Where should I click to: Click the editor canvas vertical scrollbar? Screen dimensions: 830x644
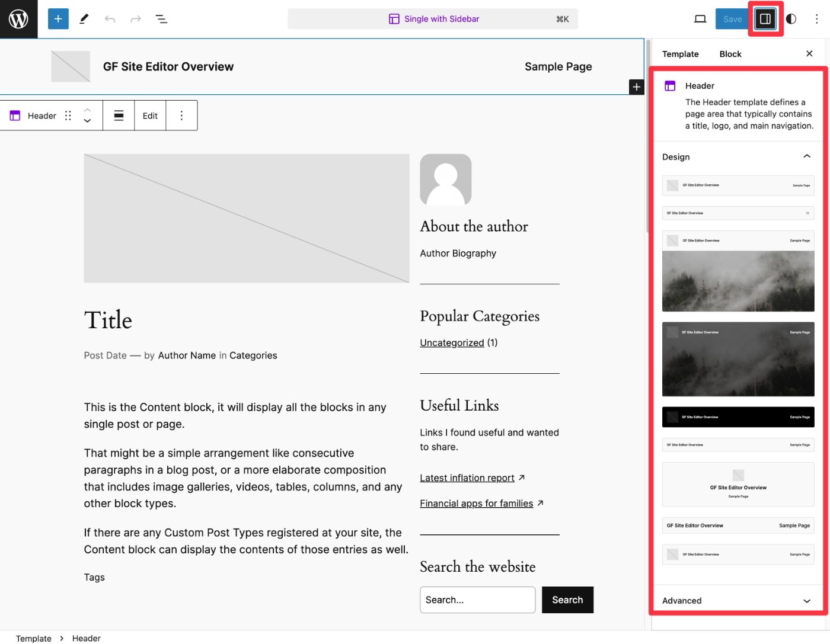[x=648, y=136]
